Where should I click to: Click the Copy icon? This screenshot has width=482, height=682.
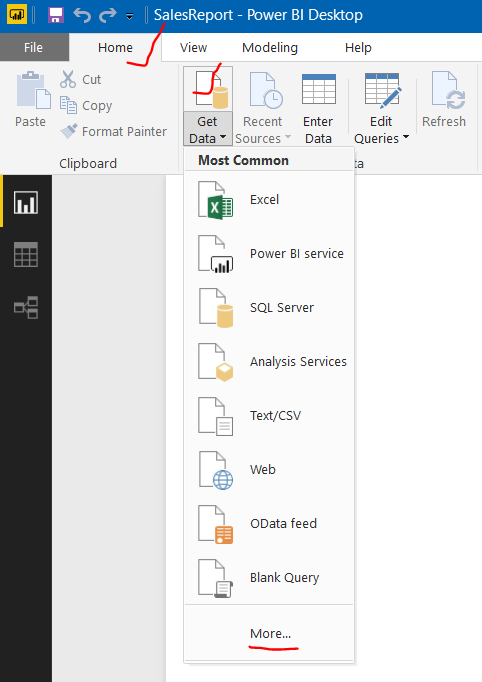pos(68,105)
